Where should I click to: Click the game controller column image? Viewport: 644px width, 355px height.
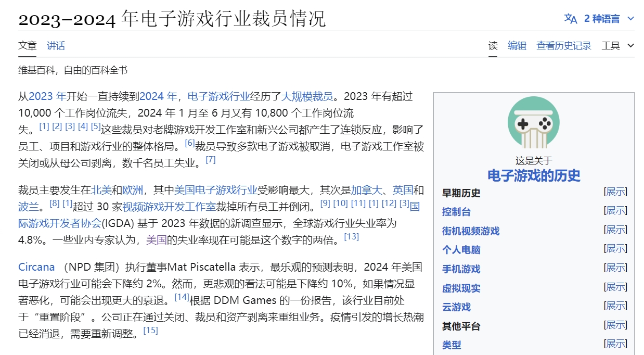[534, 122]
